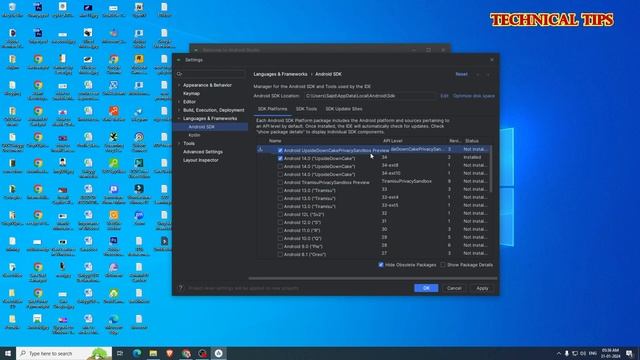640x360 pixels.
Task: Sort by API Level column header
Action: click(393, 141)
